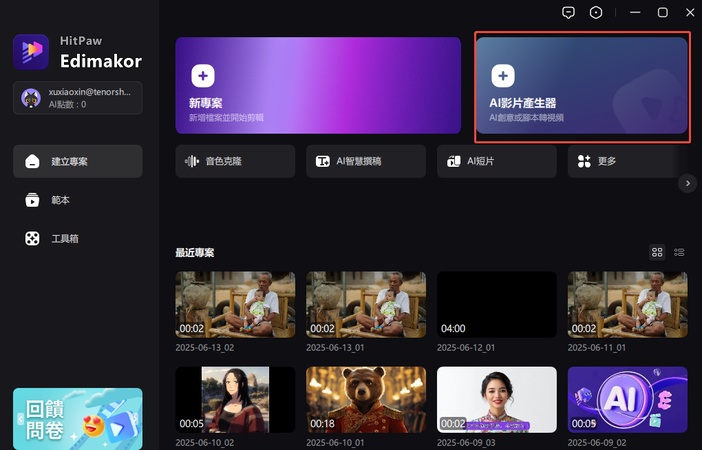The height and width of the screenshot is (450, 702).
Task: Maximize the Edimakor window
Action: coord(663,13)
